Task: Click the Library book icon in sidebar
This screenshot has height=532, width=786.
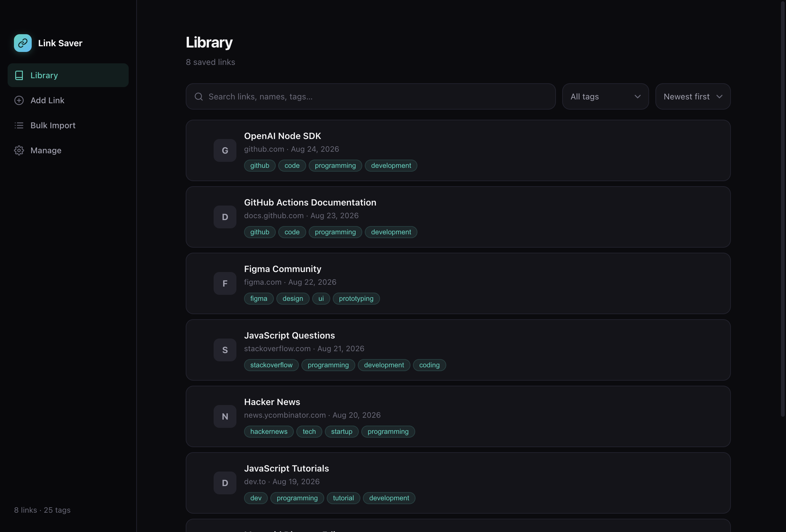Action: click(19, 75)
